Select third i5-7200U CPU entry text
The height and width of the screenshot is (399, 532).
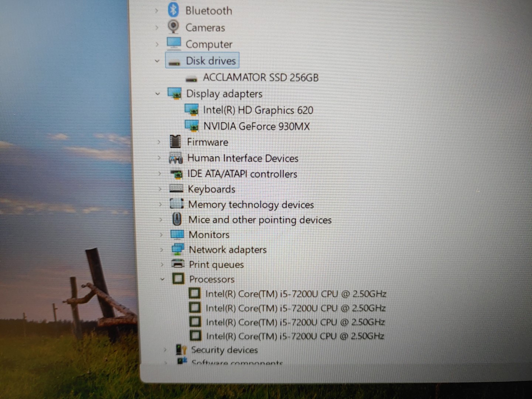pos(295,322)
